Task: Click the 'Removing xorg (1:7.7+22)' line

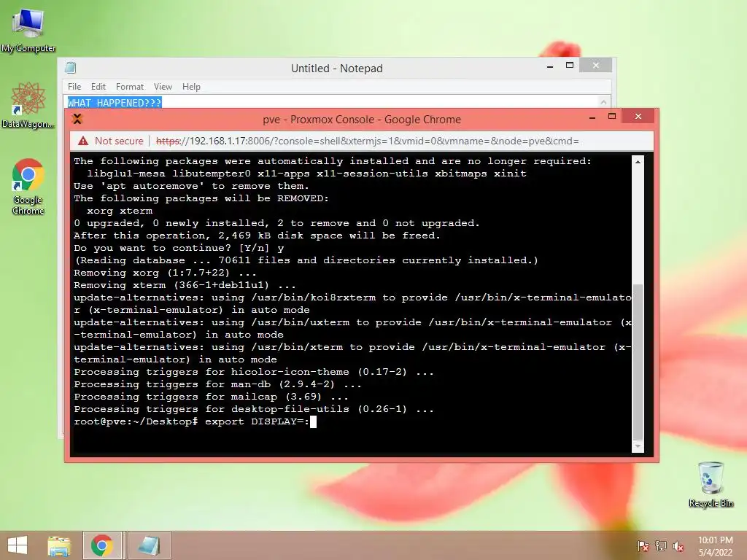Action: pos(165,273)
